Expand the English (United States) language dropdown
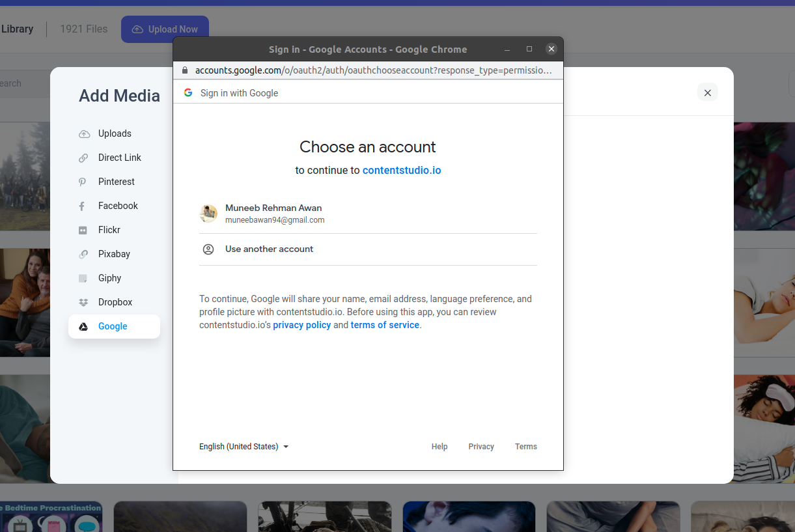795x532 pixels. [x=244, y=447]
